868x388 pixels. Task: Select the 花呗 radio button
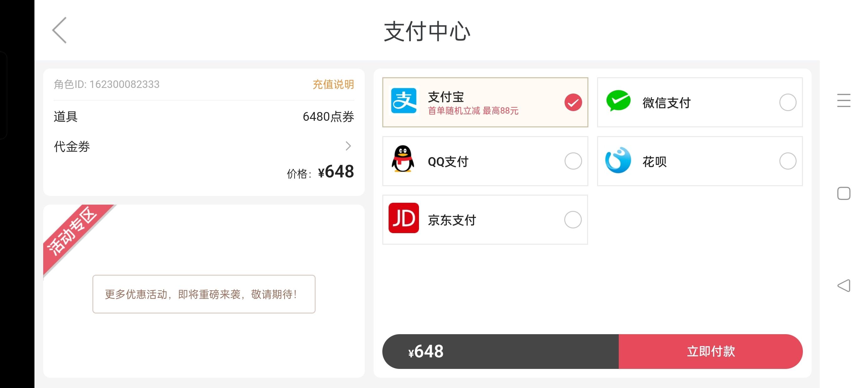point(788,161)
